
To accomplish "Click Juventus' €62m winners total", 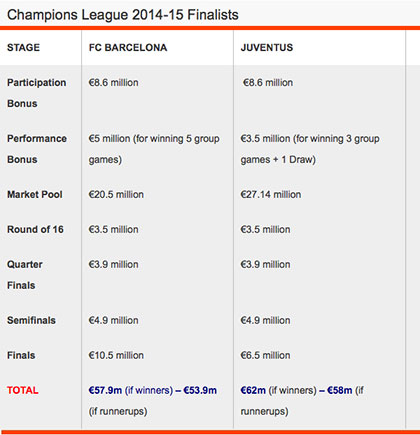I will coord(253,390).
